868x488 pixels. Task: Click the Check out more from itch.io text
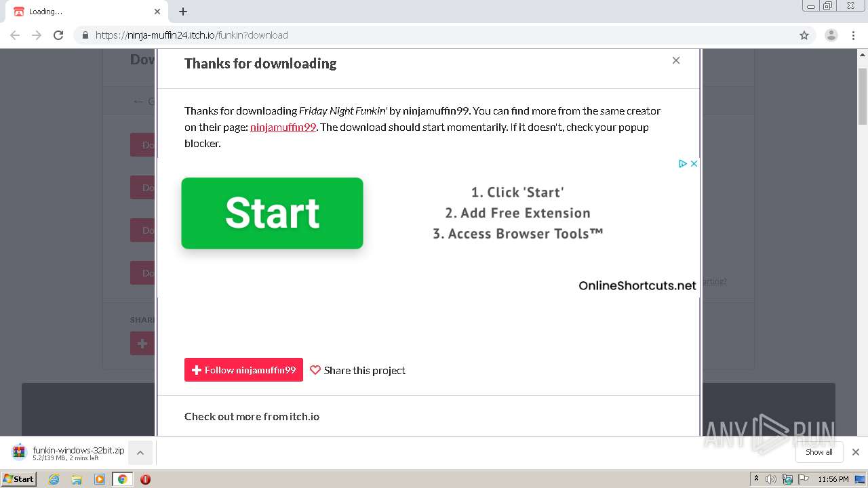(252, 416)
